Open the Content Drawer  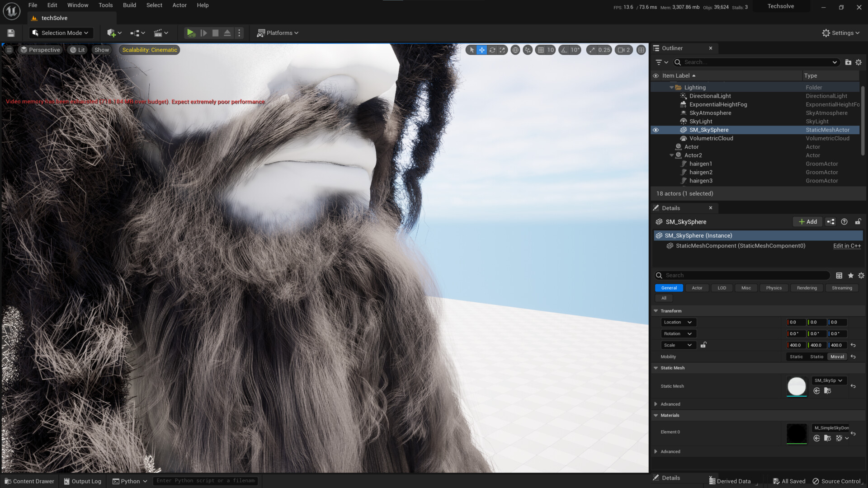pos(29,481)
